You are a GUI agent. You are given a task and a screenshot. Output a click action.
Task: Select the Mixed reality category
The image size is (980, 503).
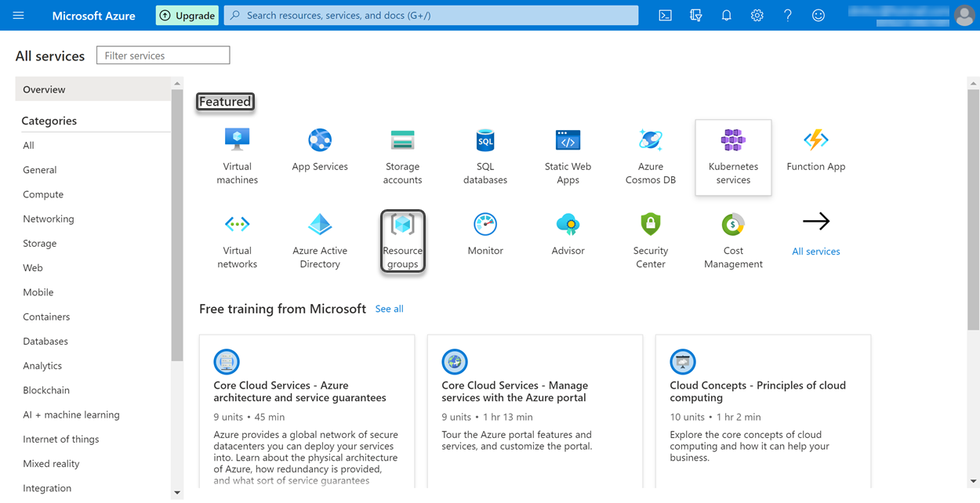(51, 463)
